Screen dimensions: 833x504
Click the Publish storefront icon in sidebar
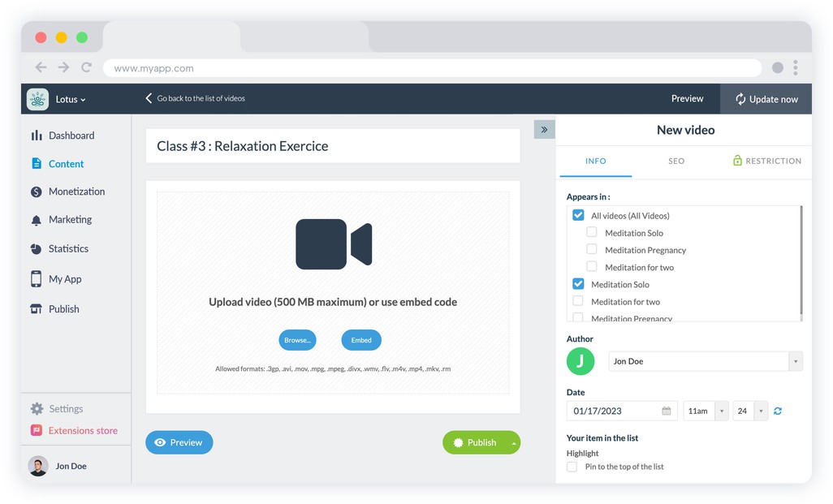point(37,309)
